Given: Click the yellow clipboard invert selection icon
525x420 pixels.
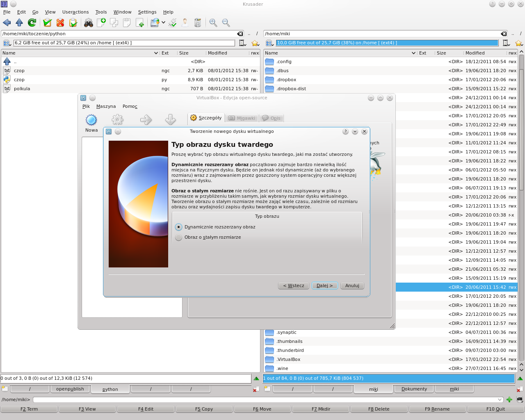Looking at the screenshot, I should 73,23.
